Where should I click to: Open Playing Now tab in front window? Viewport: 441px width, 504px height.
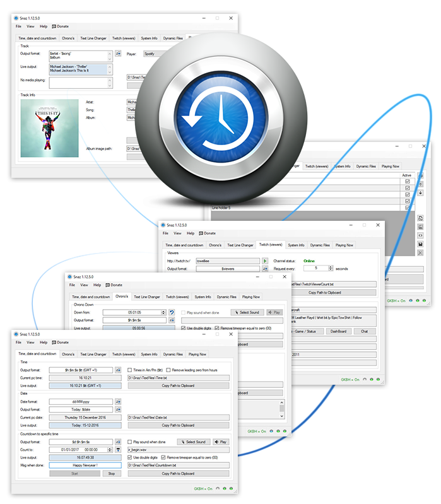pos(197,355)
